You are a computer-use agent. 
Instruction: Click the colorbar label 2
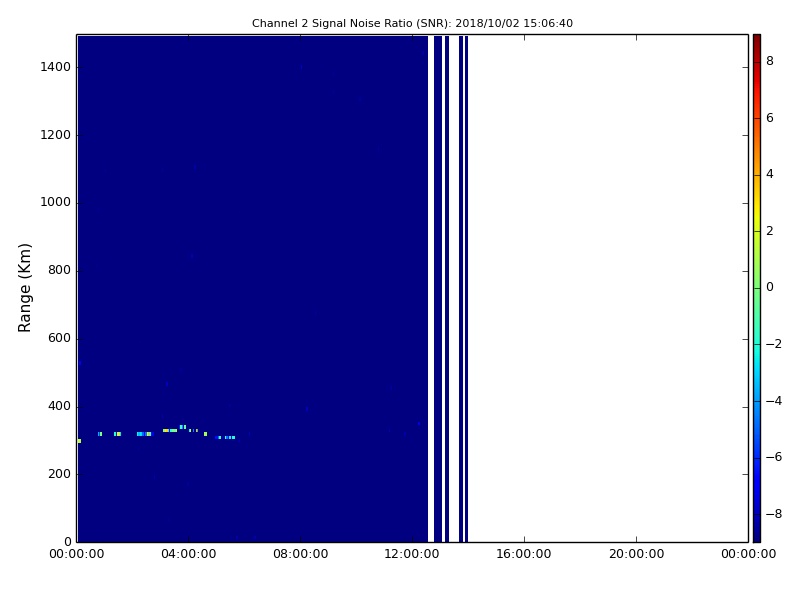[x=770, y=231]
